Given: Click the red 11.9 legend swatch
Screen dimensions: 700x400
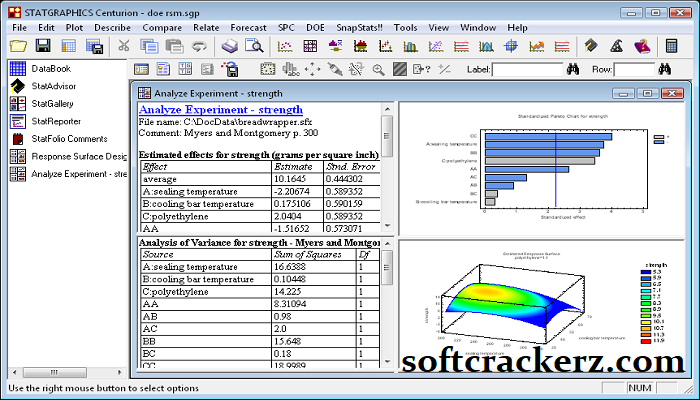Looking at the screenshot, I should (646, 341).
